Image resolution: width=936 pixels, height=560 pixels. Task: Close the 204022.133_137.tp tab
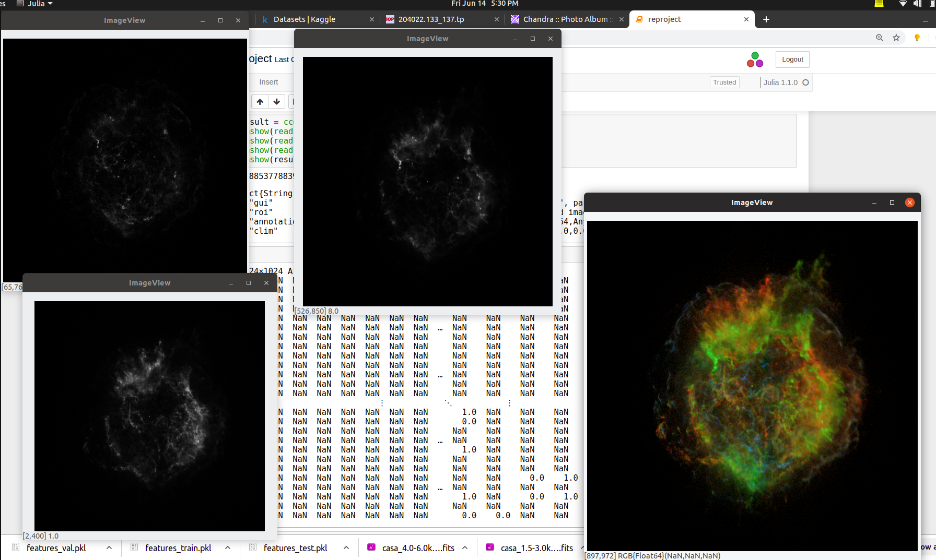(497, 19)
